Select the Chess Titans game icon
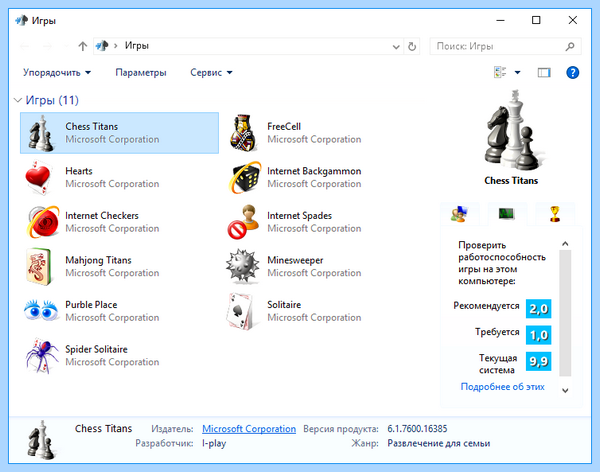Screen dimensions: 600x472 click(x=41, y=133)
